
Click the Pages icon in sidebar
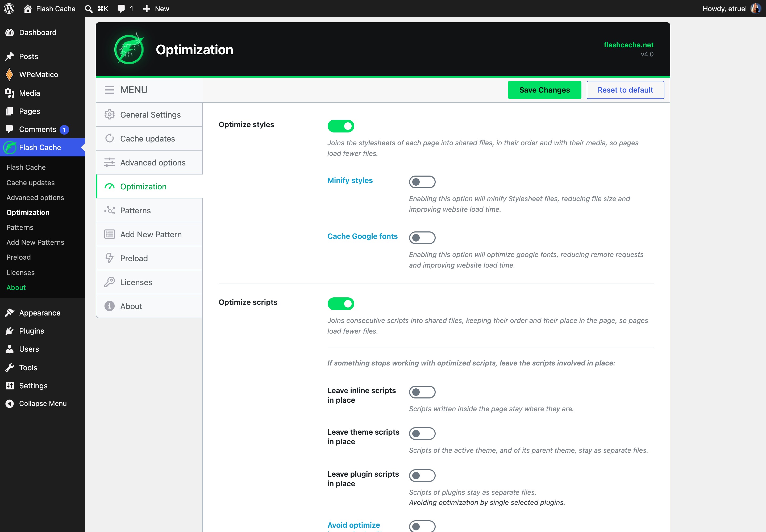click(x=10, y=111)
